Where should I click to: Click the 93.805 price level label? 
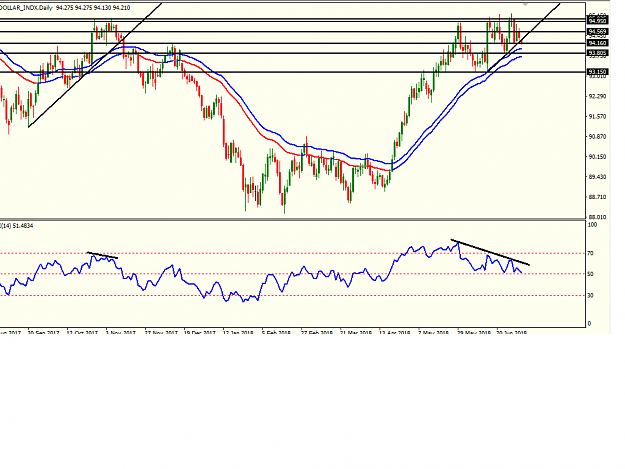597,53
